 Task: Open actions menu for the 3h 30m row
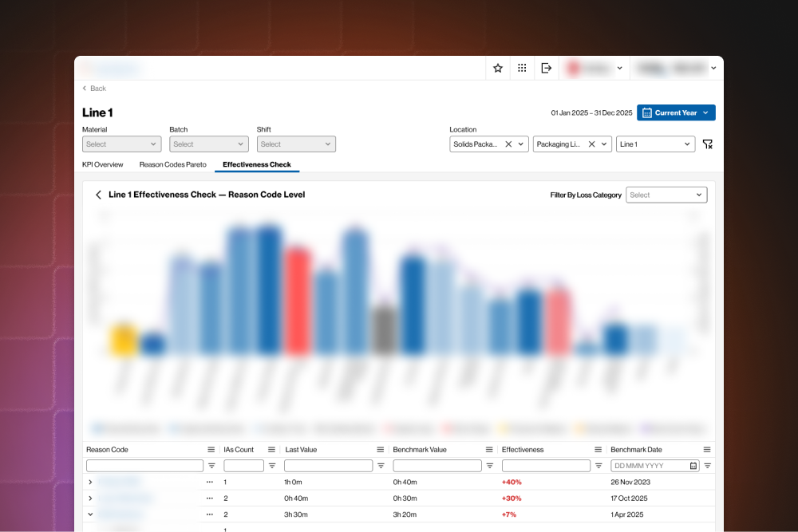pos(210,514)
